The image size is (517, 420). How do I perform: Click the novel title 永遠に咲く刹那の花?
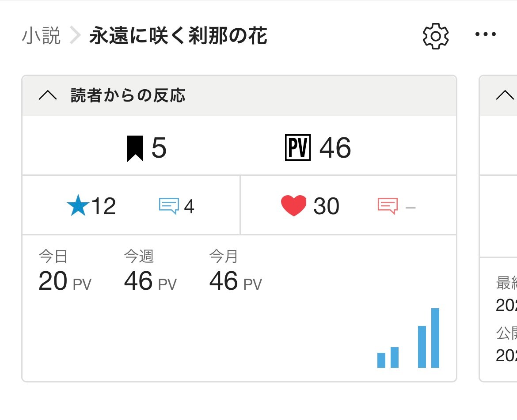point(178,36)
